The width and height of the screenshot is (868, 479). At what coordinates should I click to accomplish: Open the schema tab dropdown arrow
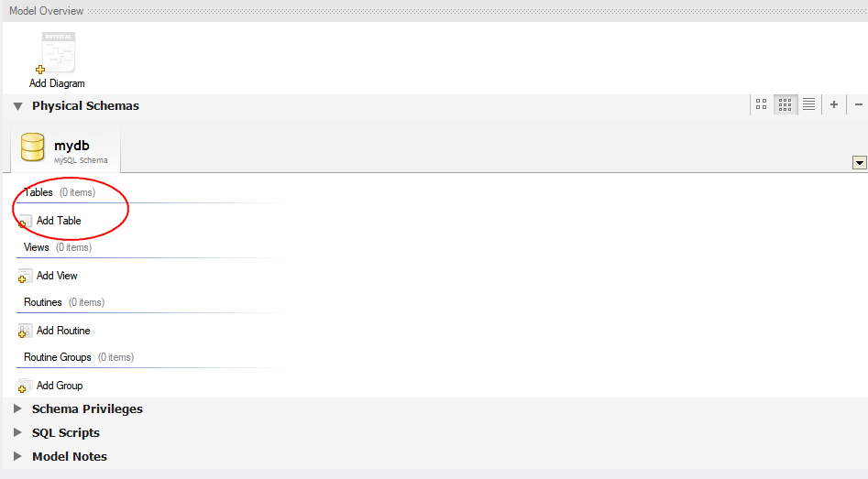point(860,163)
